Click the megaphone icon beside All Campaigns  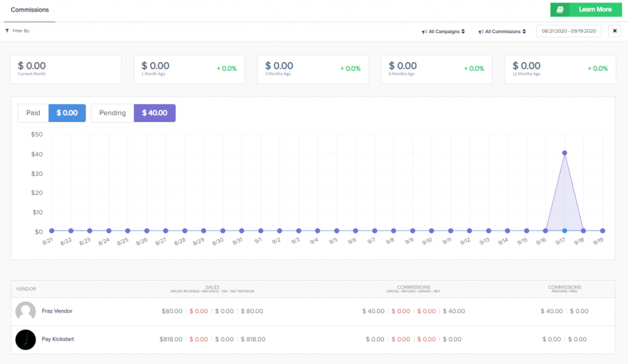point(424,31)
